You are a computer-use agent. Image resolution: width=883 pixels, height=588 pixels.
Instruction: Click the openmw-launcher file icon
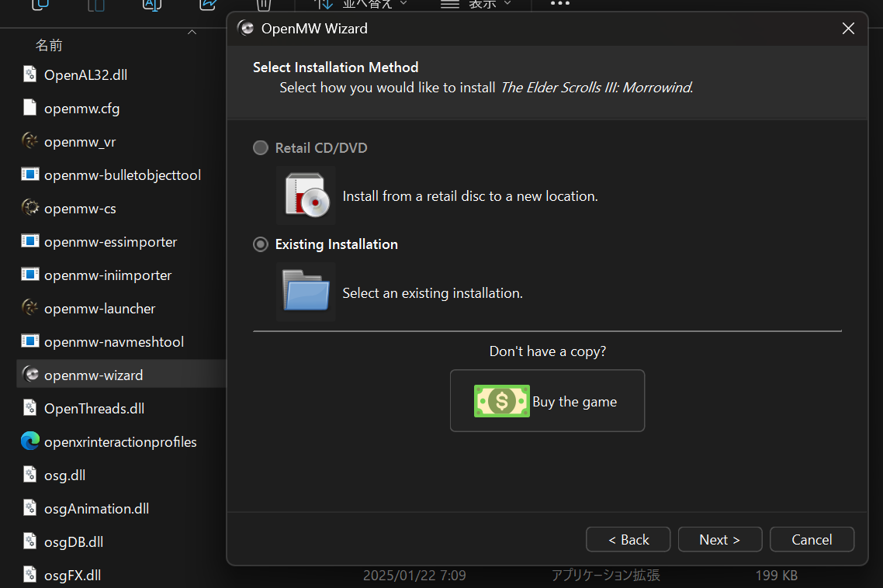click(30, 308)
